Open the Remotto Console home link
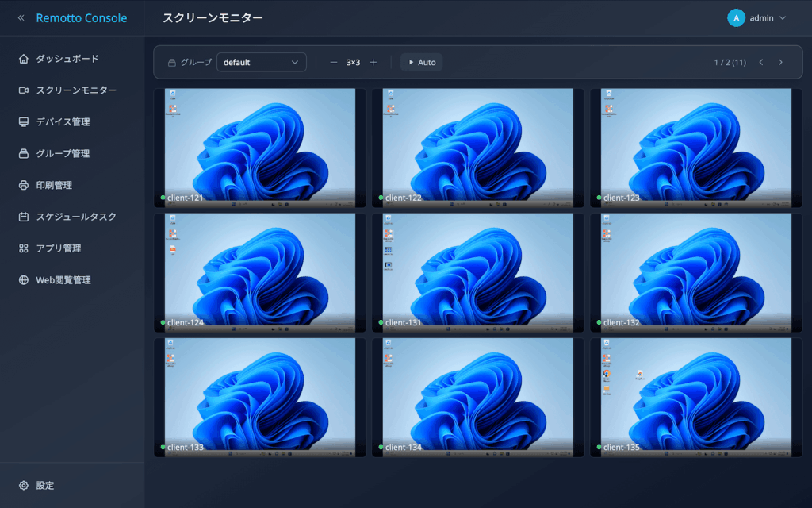 (82, 18)
